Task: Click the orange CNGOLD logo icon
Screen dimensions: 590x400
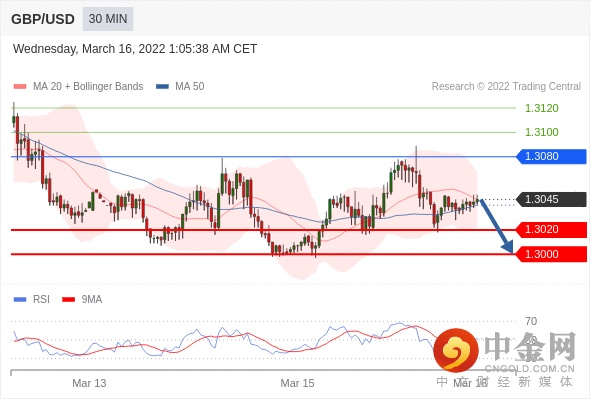Action: click(x=456, y=351)
